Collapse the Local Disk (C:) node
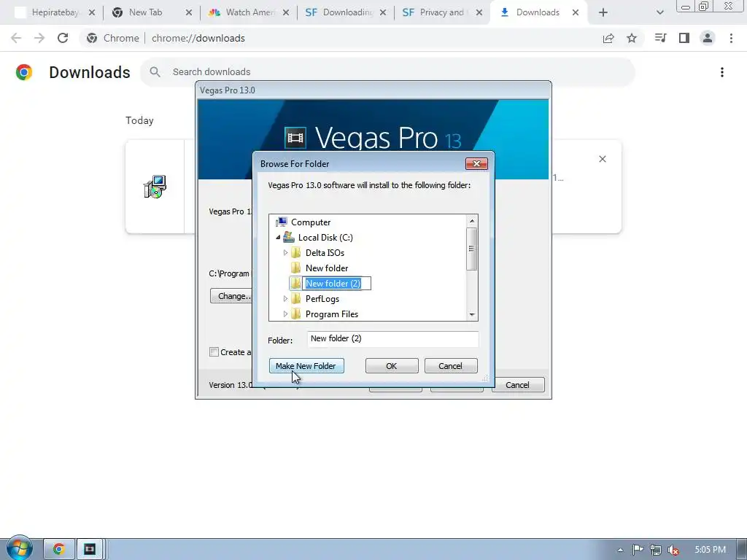This screenshot has height=560, width=747. (278, 237)
